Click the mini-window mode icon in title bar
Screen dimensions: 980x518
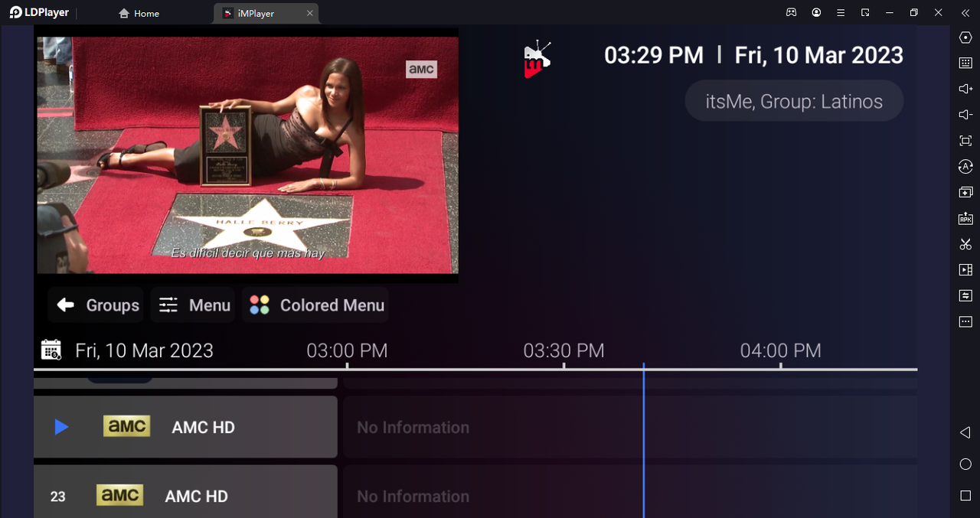click(865, 12)
